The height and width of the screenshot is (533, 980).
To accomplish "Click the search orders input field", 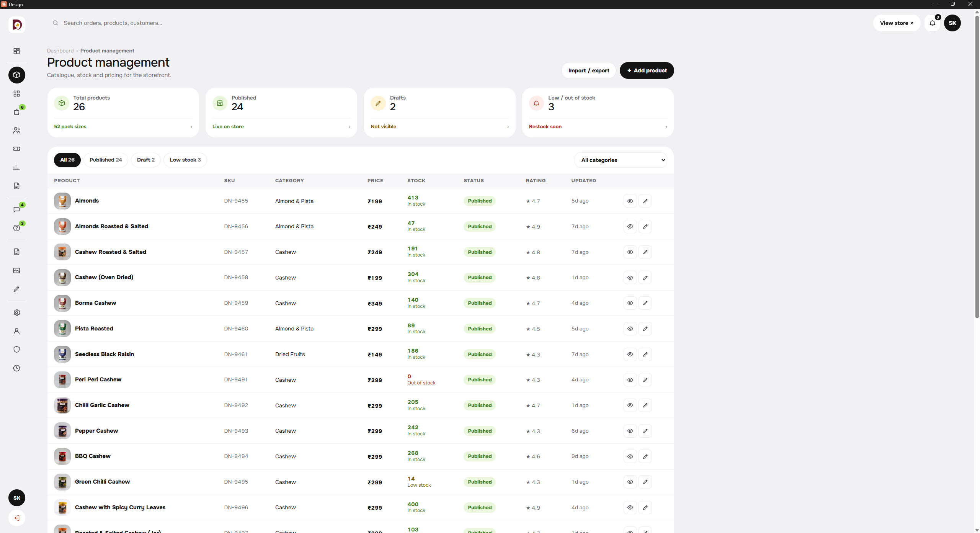I will point(153,23).
